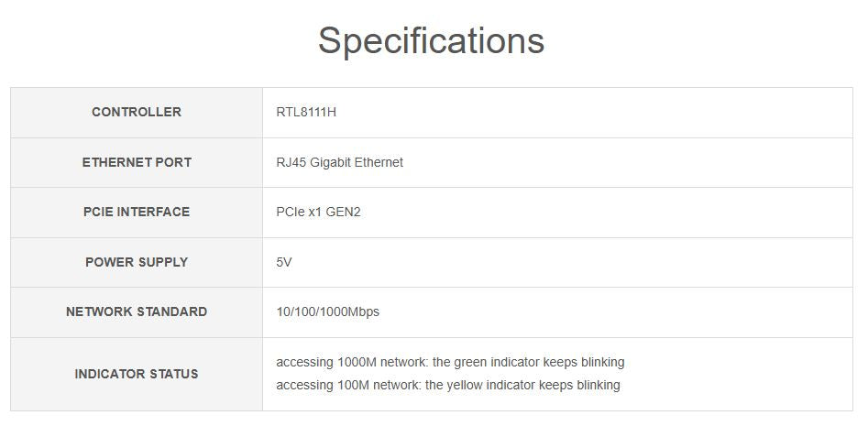Click the 100M network yellow indicator line
Viewport: 868px width, 448px height.
pyautogui.click(x=447, y=385)
